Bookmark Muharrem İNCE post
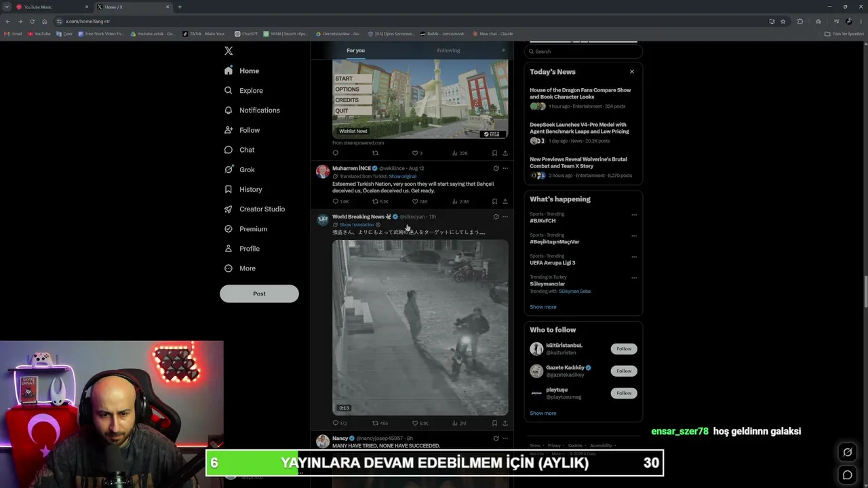This screenshot has width=868, height=488. click(494, 201)
